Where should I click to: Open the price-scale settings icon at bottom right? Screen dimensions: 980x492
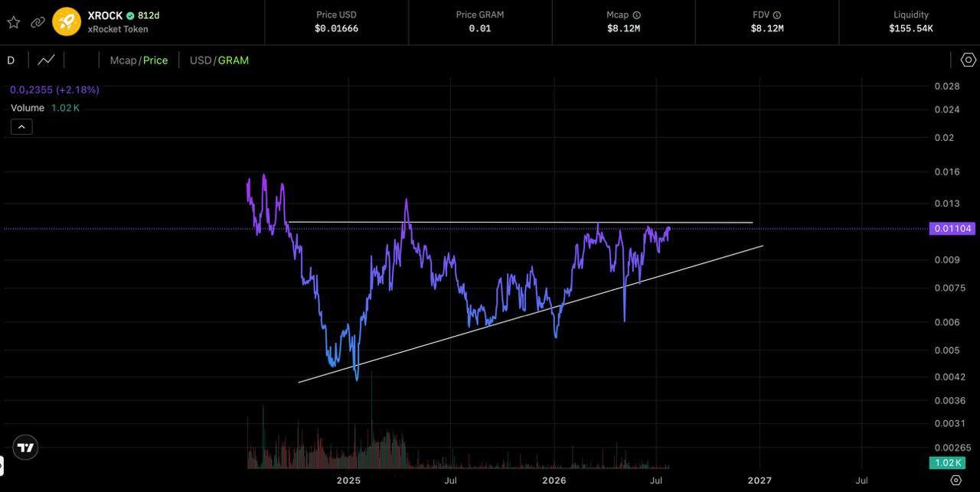click(955, 481)
